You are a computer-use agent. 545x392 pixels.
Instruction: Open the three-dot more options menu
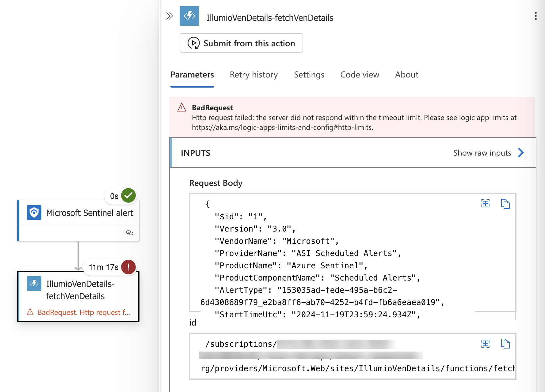535,16
